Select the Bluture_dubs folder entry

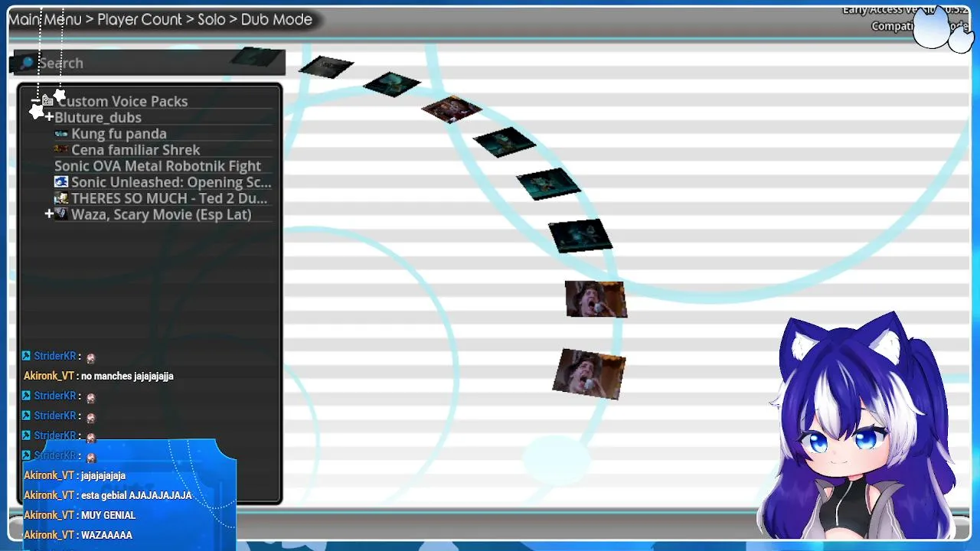pos(98,117)
